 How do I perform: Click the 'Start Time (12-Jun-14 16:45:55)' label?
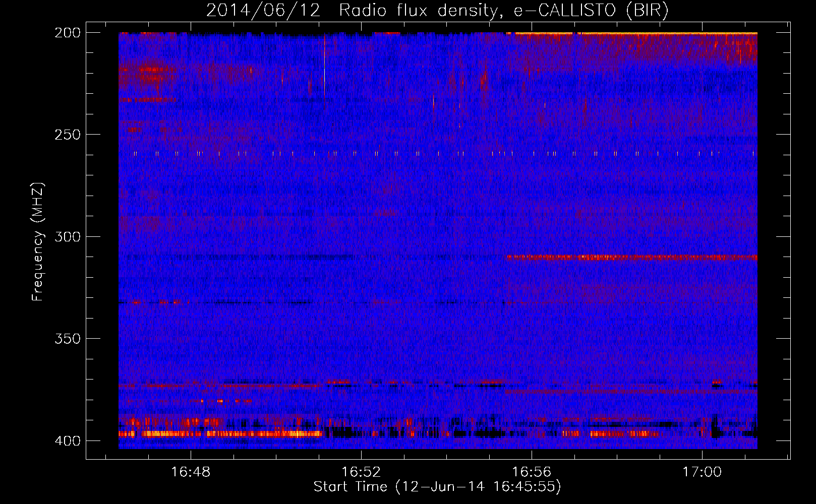click(437, 487)
